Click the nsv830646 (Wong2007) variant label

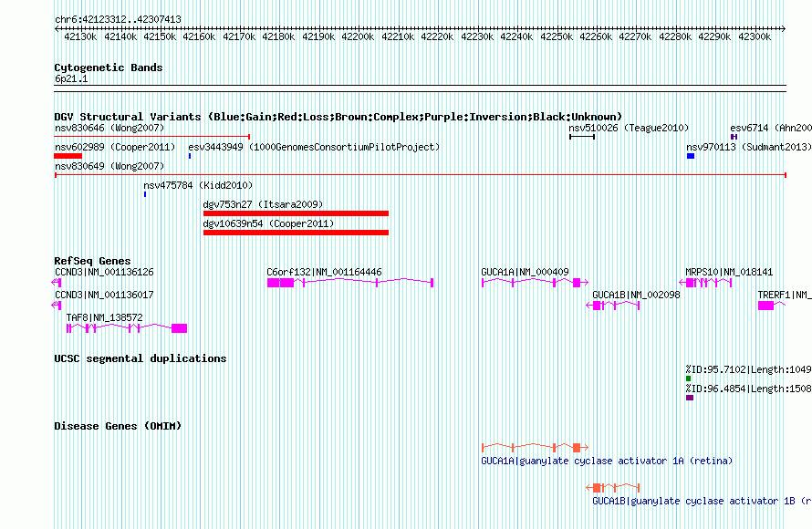click(109, 128)
